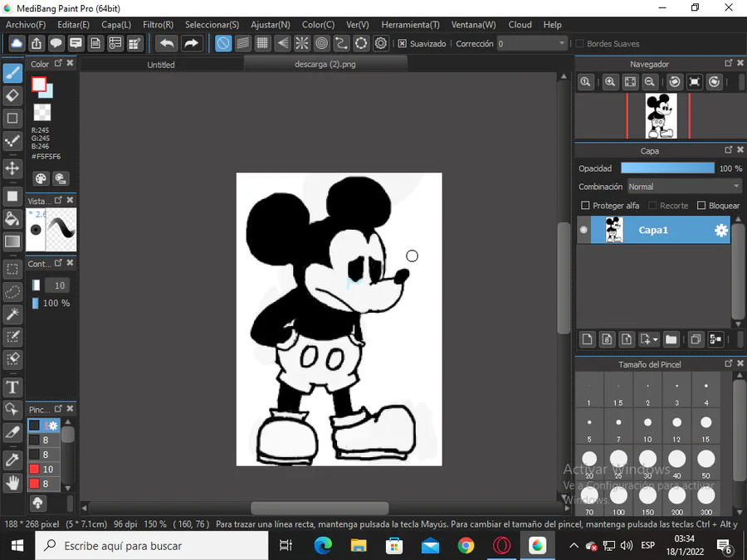
Task: Select the Brush tool
Action: 12,73
